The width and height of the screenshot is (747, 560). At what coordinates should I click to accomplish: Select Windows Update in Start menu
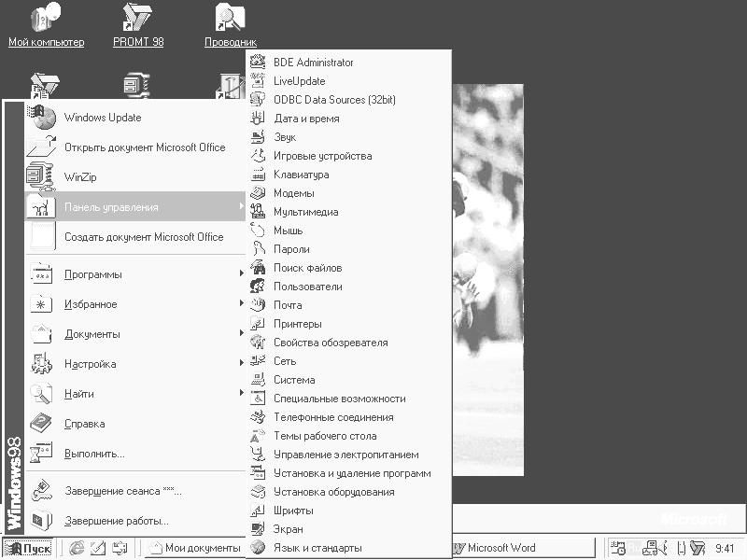click(x=134, y=118)
